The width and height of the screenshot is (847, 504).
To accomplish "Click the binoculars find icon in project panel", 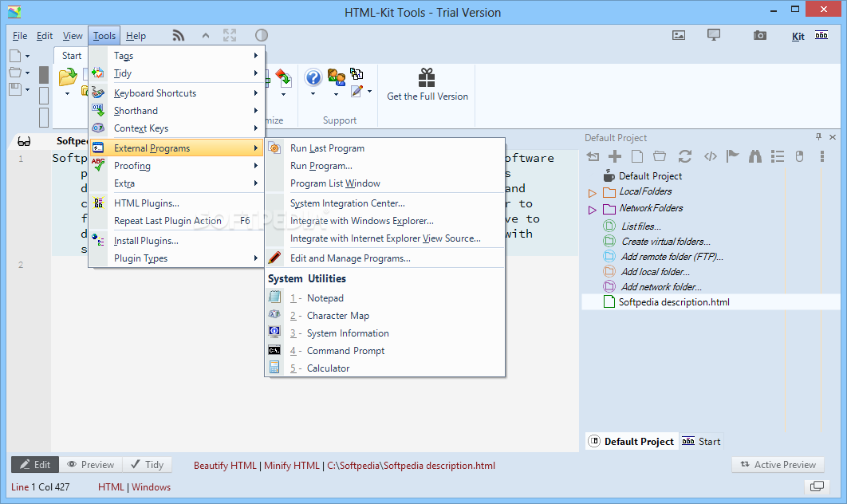I will [x=755, y=156].
